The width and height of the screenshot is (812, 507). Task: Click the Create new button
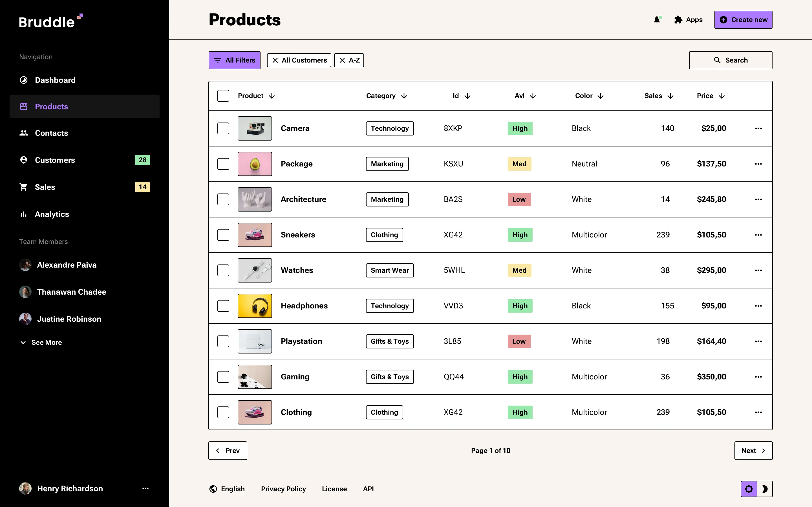pos(743,19)
